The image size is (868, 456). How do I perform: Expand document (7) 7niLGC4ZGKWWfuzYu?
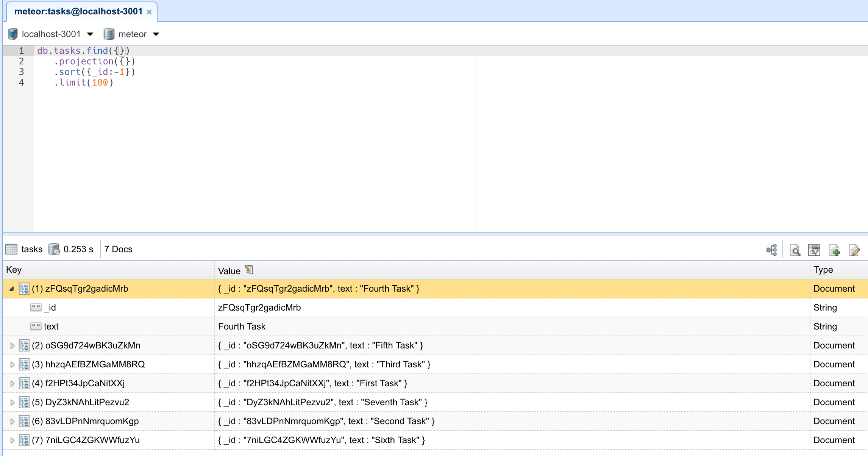click(x=12, y=440)
